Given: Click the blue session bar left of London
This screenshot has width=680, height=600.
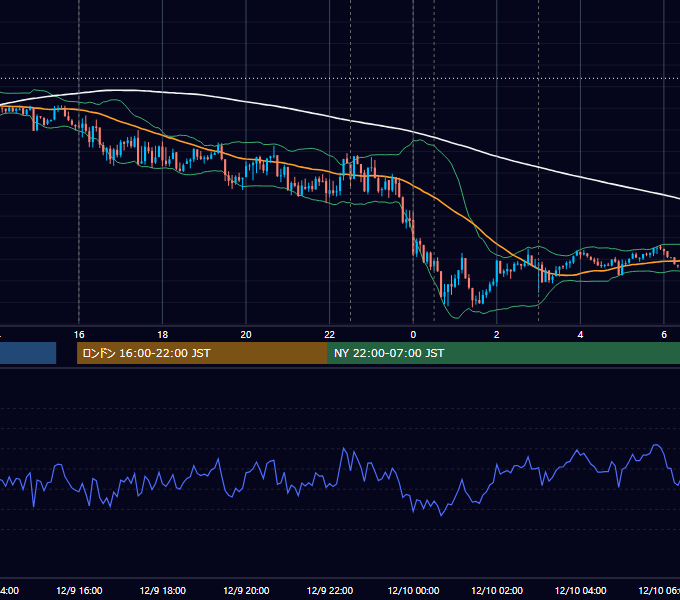Looking at the screenshot, I should (28, 353).
